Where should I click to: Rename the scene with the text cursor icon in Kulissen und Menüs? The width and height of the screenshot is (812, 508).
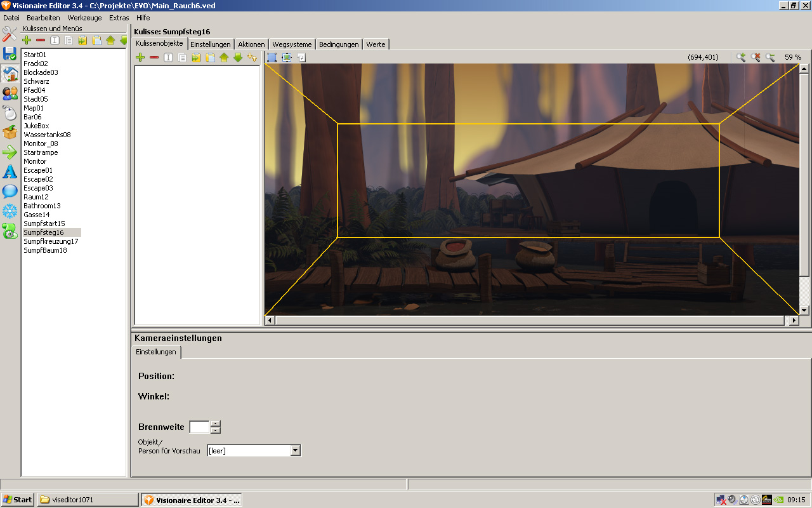(x=55, y=41)
